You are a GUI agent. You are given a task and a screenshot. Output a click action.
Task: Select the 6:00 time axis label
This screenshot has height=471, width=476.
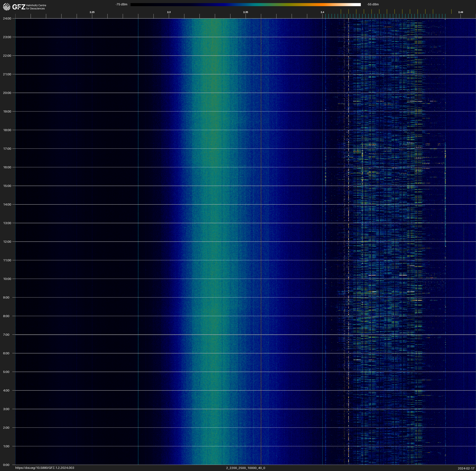click(x=6, y=353)
